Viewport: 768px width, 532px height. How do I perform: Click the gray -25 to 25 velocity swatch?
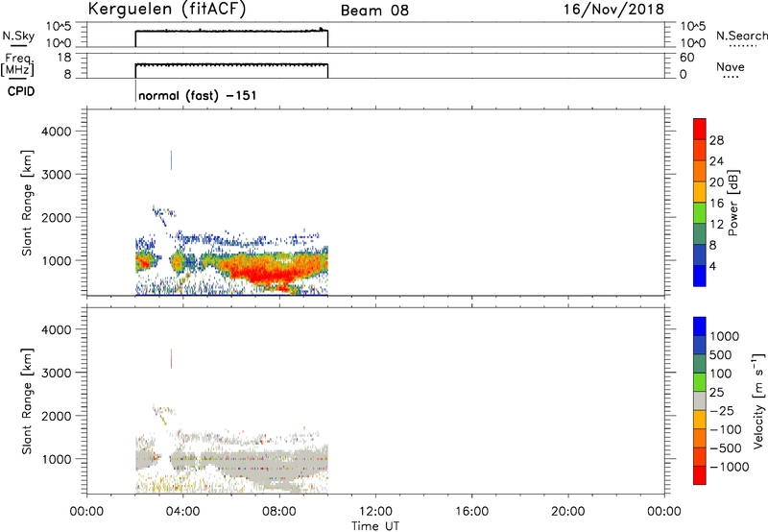coord(700,400)
